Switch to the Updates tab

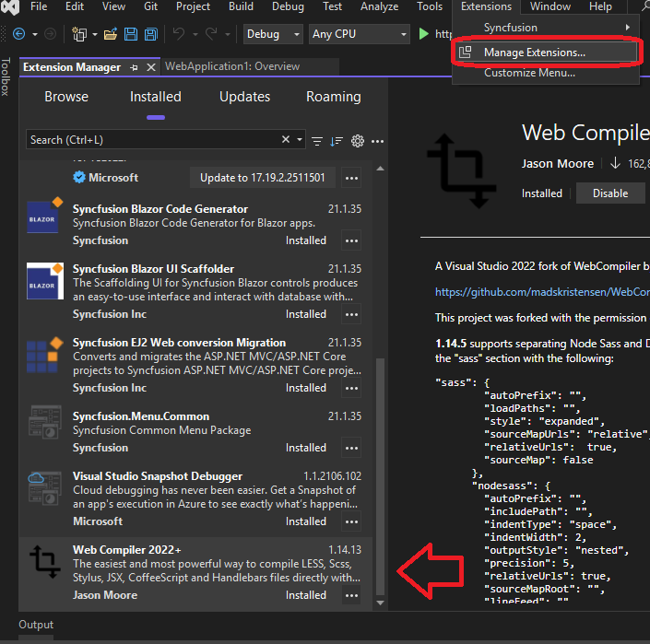click(x=244, y=97)
